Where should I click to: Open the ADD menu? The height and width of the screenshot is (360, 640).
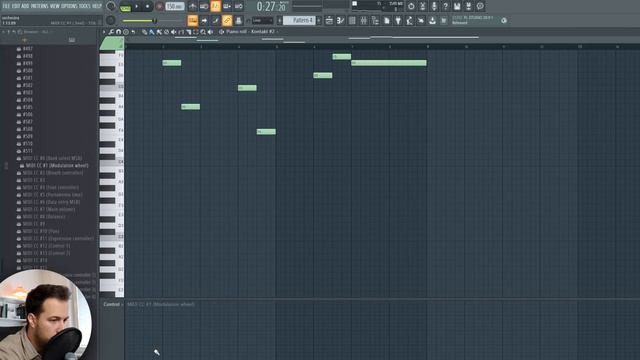click(25, 6)
